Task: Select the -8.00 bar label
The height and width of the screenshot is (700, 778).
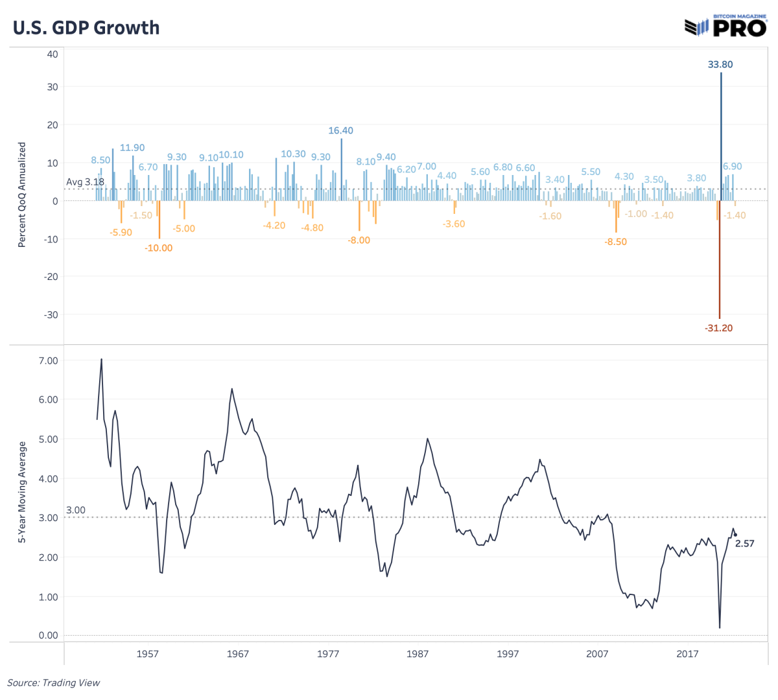Action: click(359, 240)
